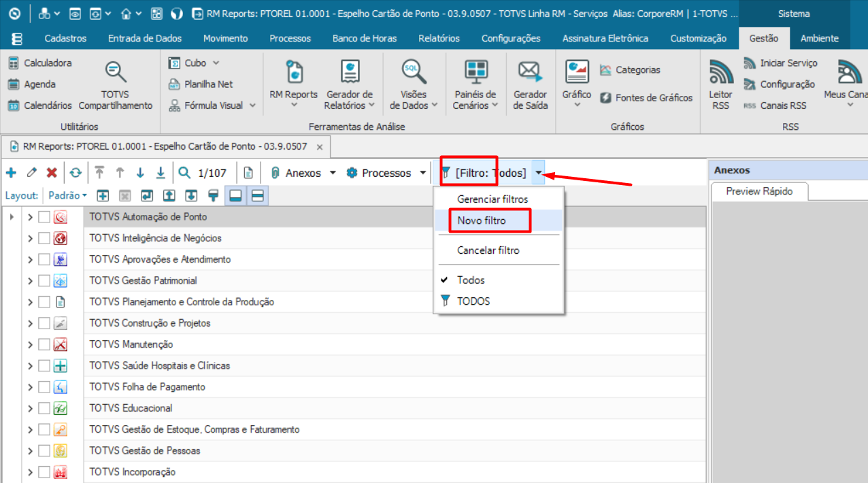
Task: Edit the selected record with pencil icon
Action: coord(31,173)
